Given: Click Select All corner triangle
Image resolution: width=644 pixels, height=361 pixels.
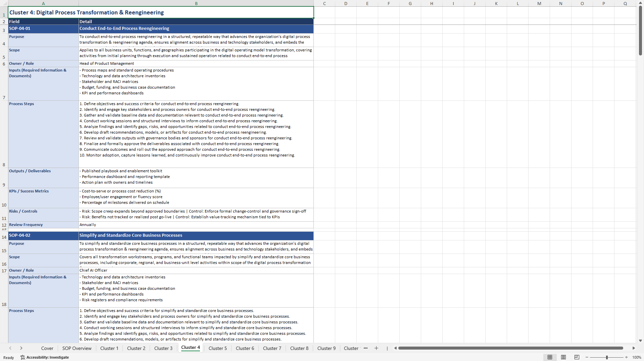Looking at the screenshot, I should coord(4,3).
